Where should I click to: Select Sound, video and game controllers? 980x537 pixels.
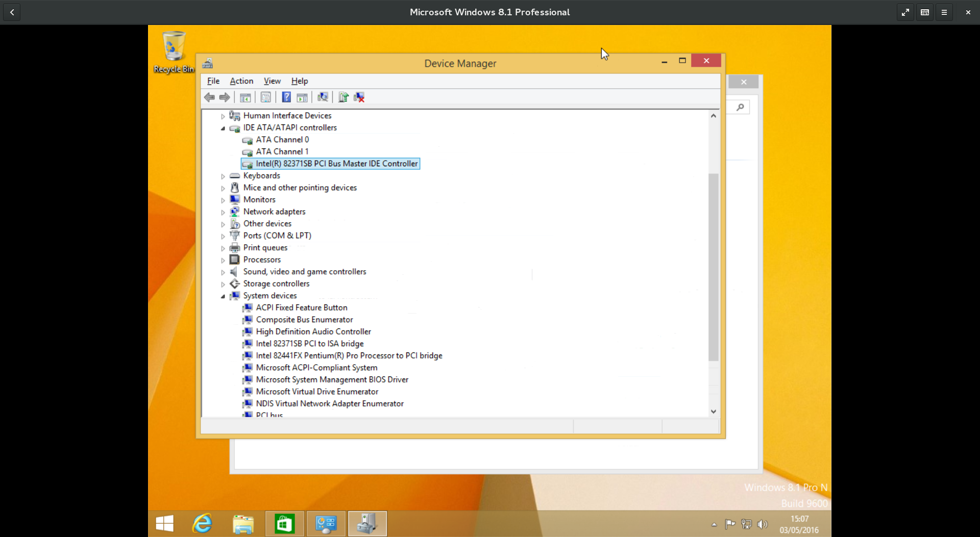point(305,272)
